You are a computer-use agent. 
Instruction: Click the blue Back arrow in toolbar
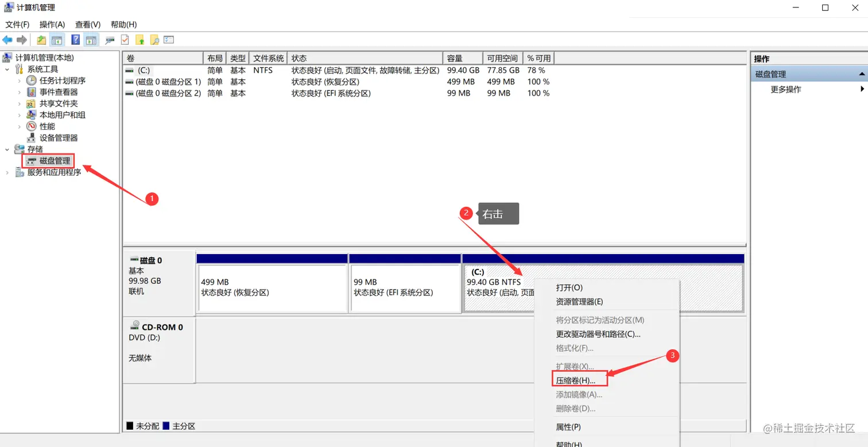click(7, 40)
